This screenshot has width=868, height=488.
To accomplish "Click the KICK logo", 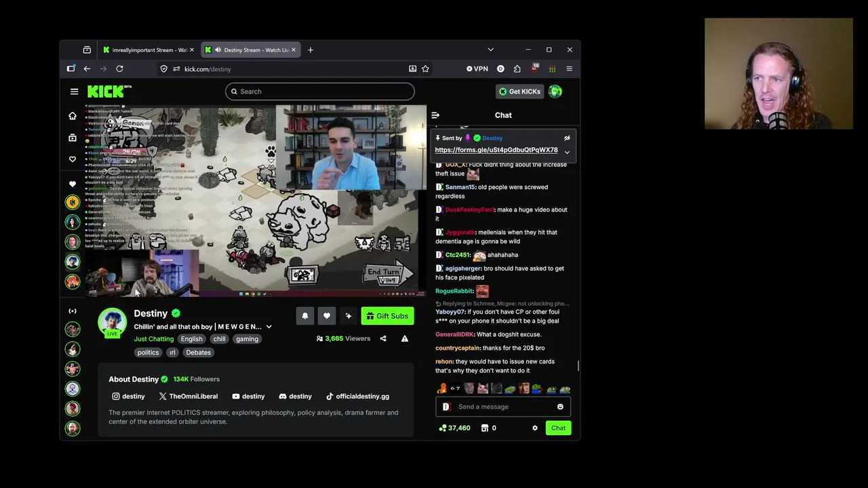I will (x=109, y=91).
